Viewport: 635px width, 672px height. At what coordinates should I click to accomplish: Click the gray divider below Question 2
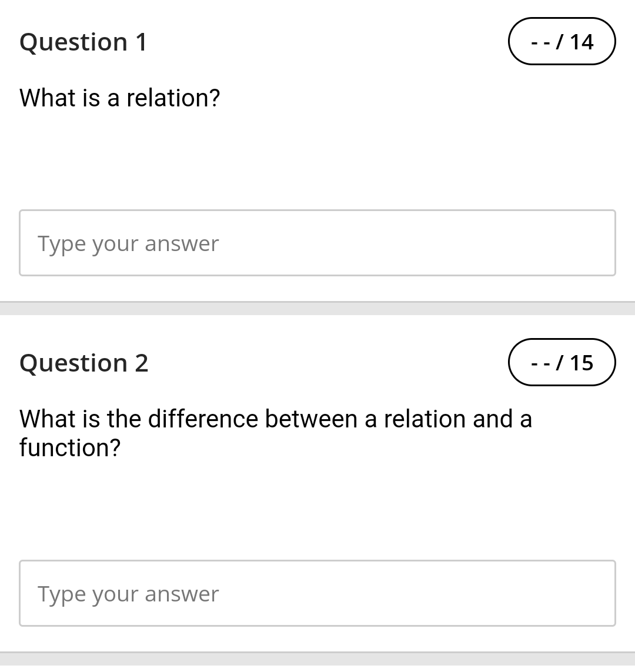point(317,659)
